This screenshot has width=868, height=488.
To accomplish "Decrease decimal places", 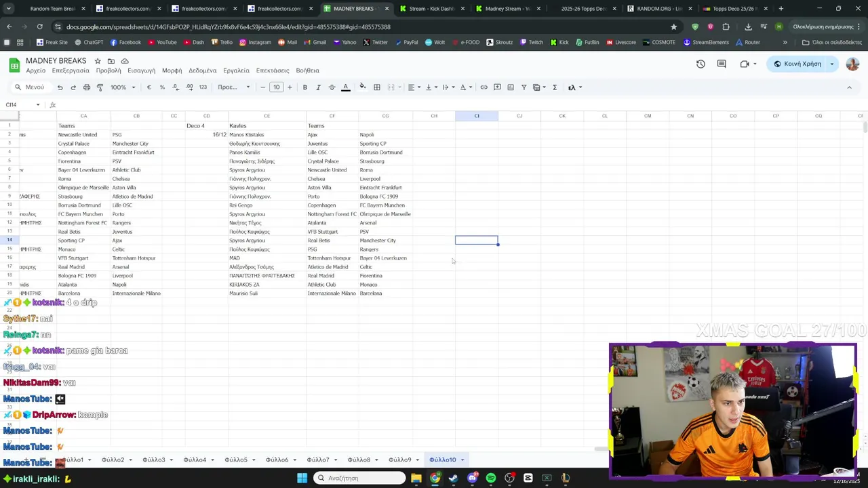I will 176,87.
